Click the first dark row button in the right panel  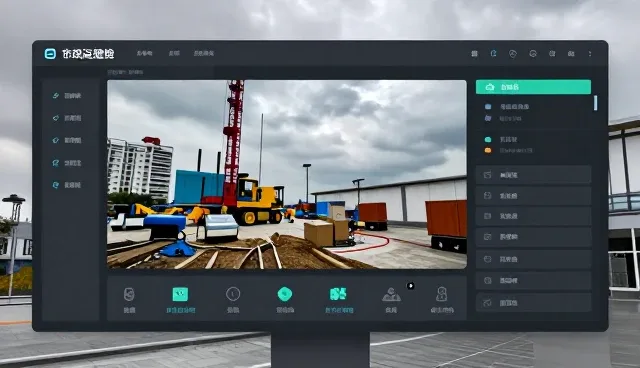533,175
